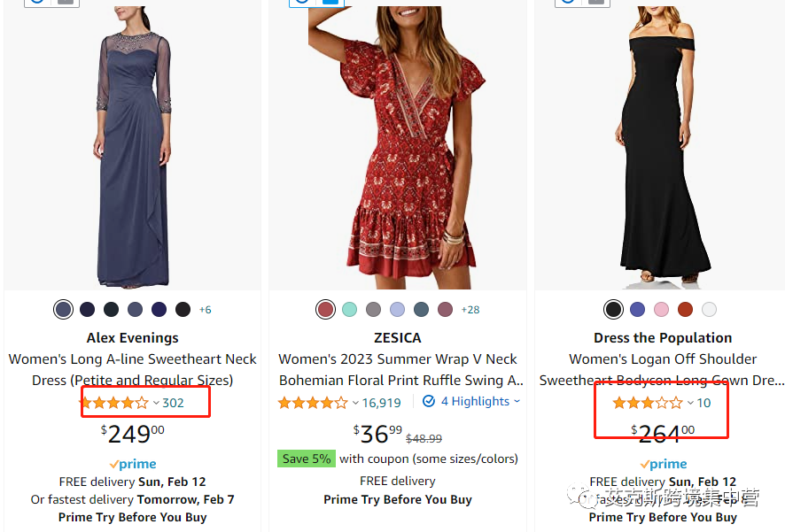
Task: Open Alex Evenings star rating popover
Action: tap(113, 404)
